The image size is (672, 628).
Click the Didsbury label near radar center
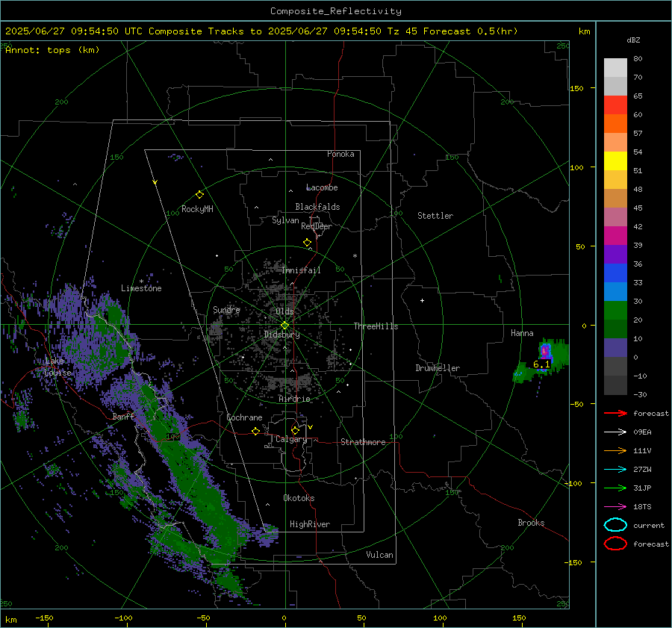click(281, 335)
